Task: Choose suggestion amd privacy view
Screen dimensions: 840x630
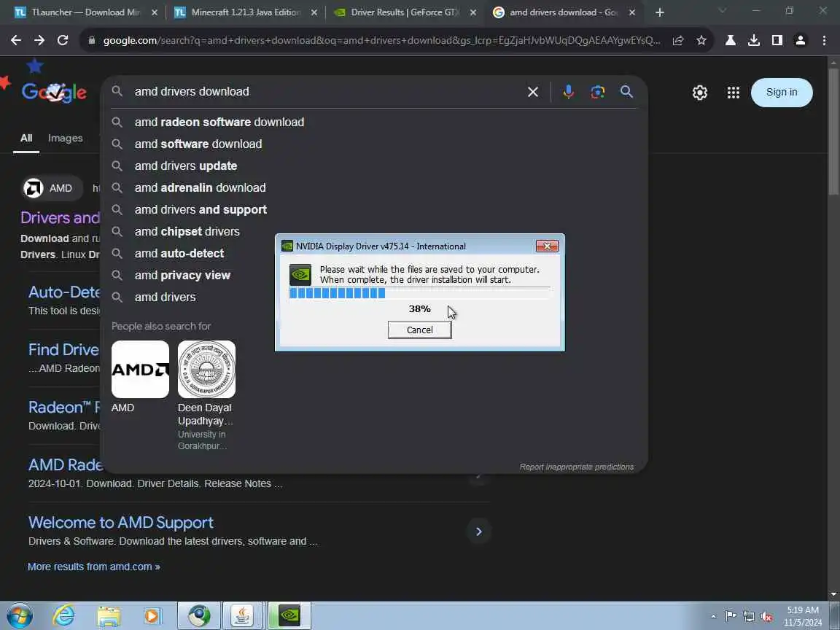Action: click(x=374, y=276)
